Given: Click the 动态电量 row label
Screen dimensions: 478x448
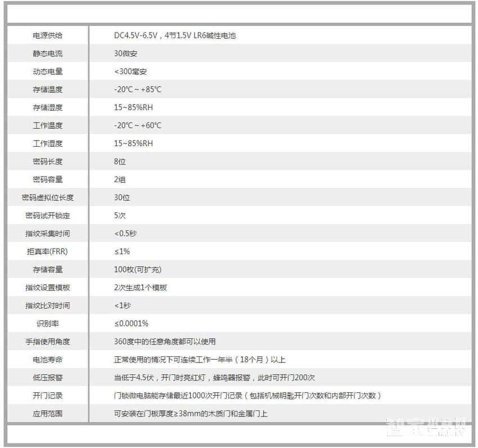Looking at the screenshot, I should point(48,71).
